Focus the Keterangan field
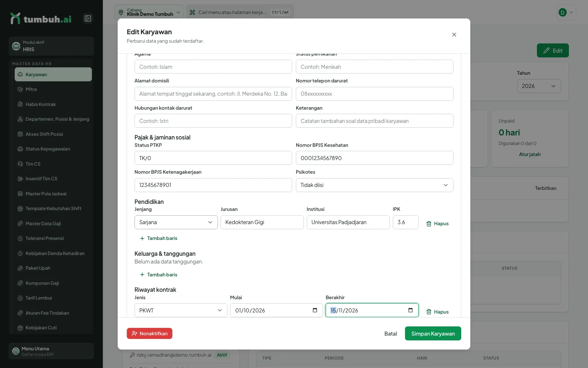588x368 pixels. coord(374,121)
